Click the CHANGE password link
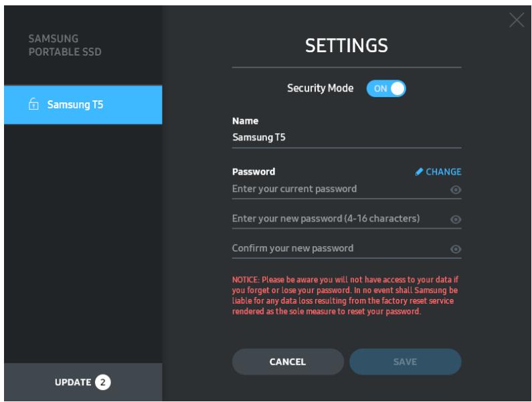 [443, 172]
